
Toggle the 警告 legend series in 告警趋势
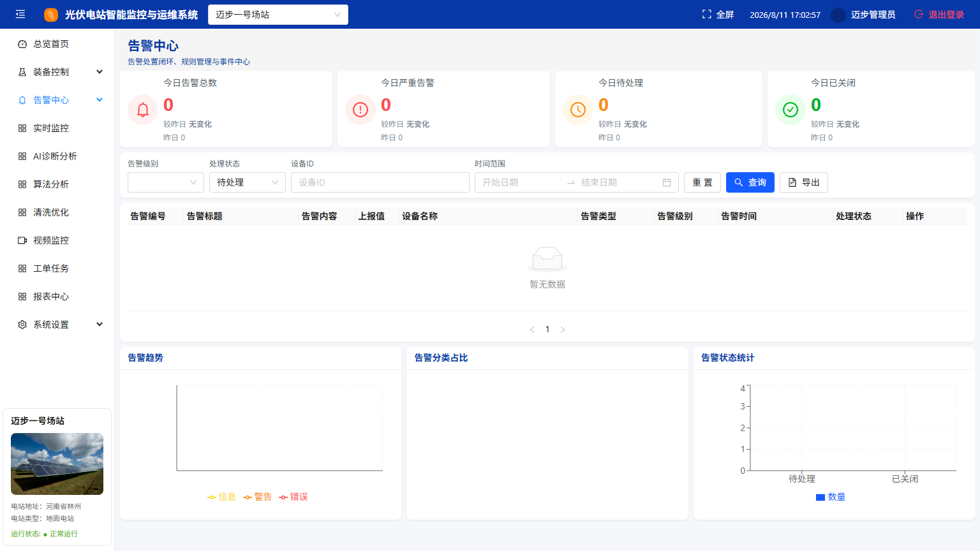pos(258,497)
